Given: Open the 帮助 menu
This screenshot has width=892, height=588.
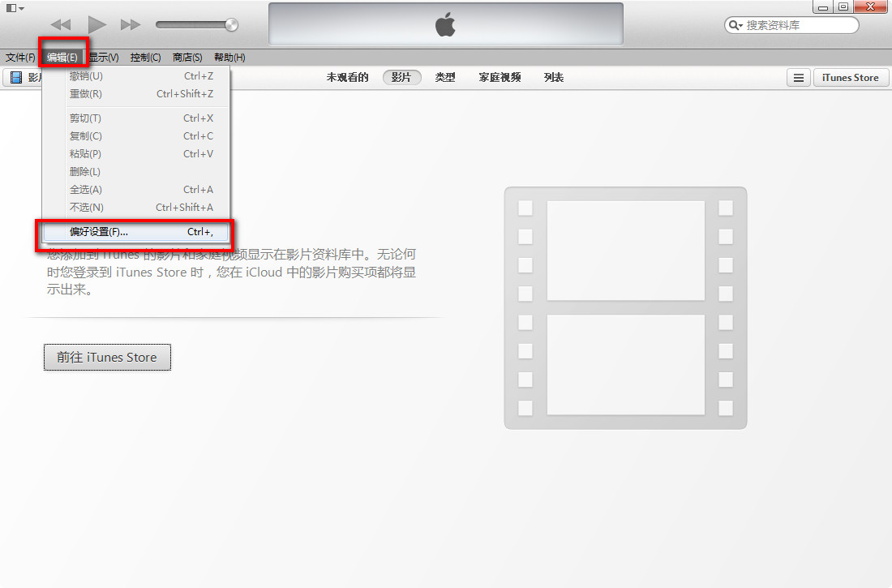Looking at the screenshot, I should (x=228, y=57).
